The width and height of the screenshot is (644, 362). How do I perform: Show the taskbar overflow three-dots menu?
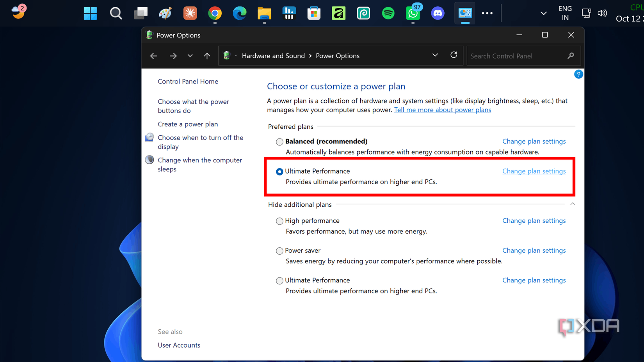(487, 13)
